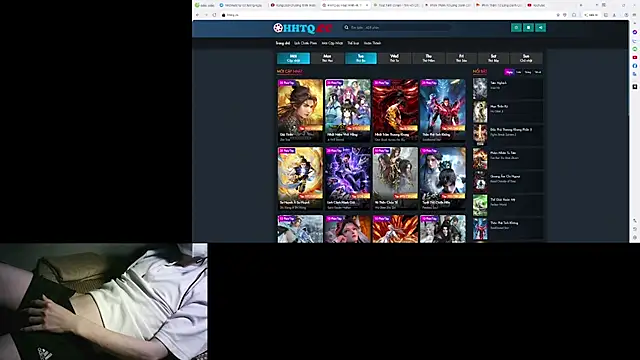Open the red-poster Đấu Phá Thương Khung card

pyautogui.click(x=395, y=111)
